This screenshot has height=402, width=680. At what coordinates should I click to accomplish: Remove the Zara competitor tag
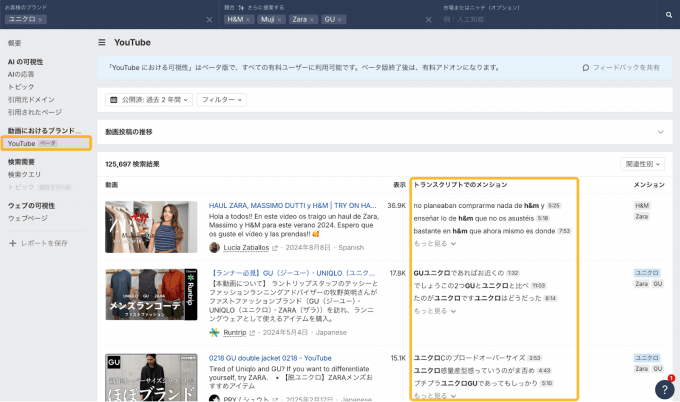tap(313, 20)
